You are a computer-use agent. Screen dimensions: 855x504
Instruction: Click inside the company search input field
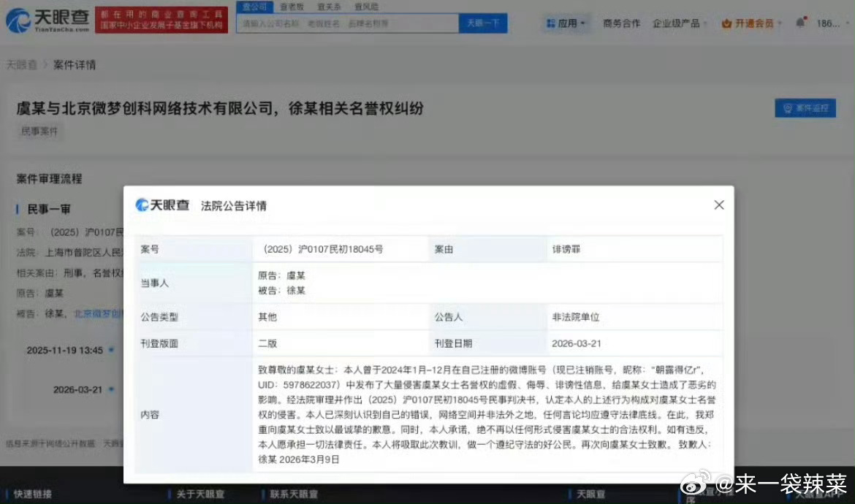pyautogui.click(x=343, y=23)
